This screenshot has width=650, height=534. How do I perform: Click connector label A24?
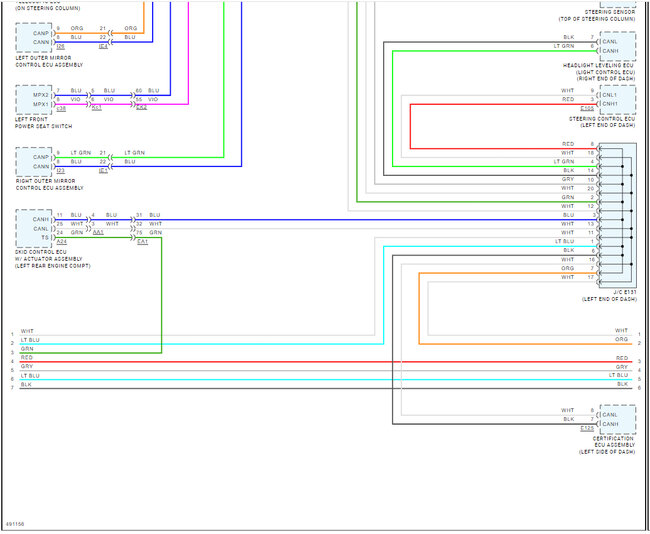[x=61, y=242]
